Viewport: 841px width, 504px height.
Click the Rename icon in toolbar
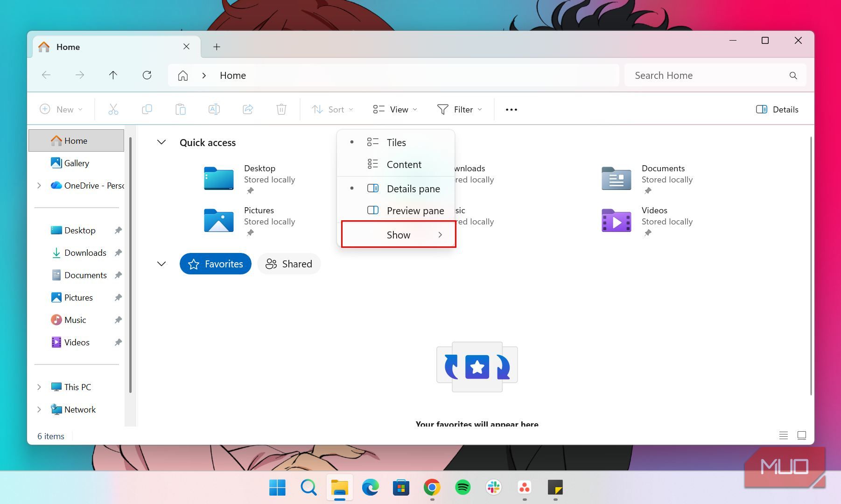pos(214,109)
